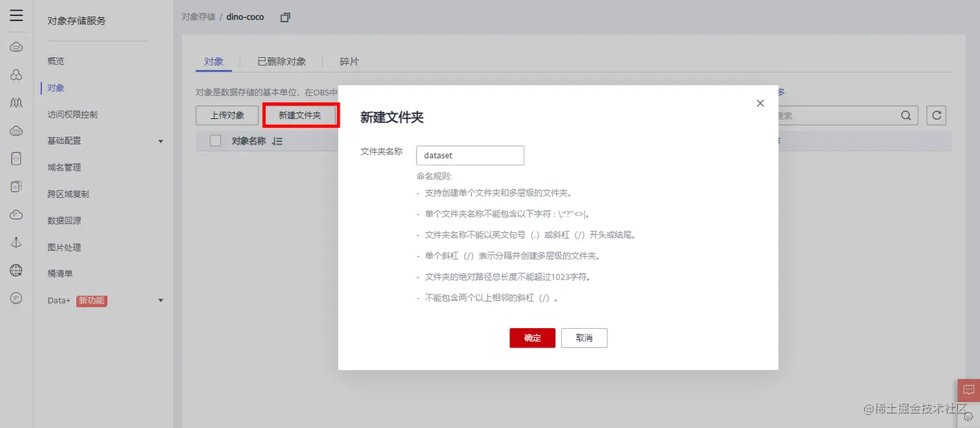Click the globe icon in the left rail
The image size is (980, 428).
[16, 270]
